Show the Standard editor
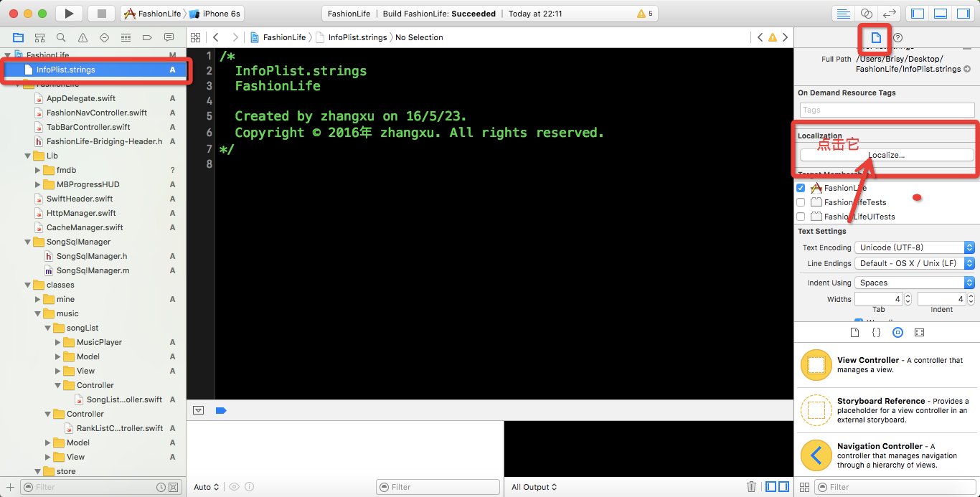This screenshot has height=497, width=980. (844, 14)
